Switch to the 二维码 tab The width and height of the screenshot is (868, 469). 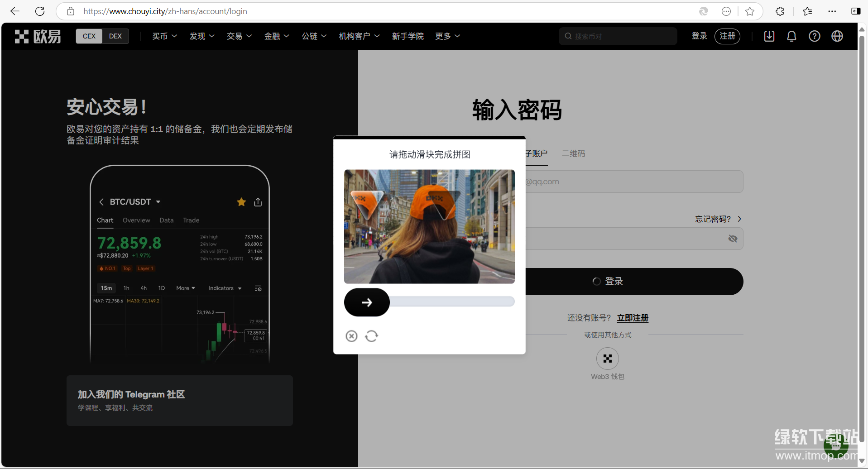573,153
